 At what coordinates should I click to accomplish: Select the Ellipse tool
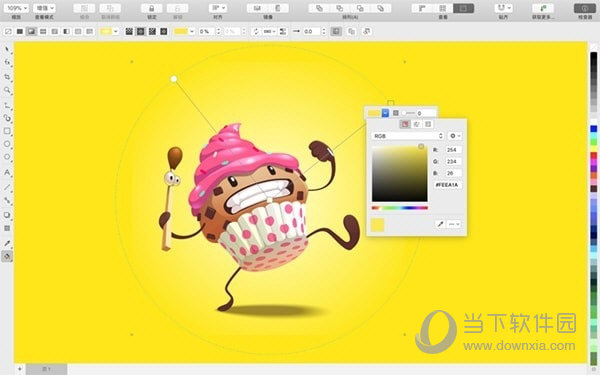[x=7, y=144]
